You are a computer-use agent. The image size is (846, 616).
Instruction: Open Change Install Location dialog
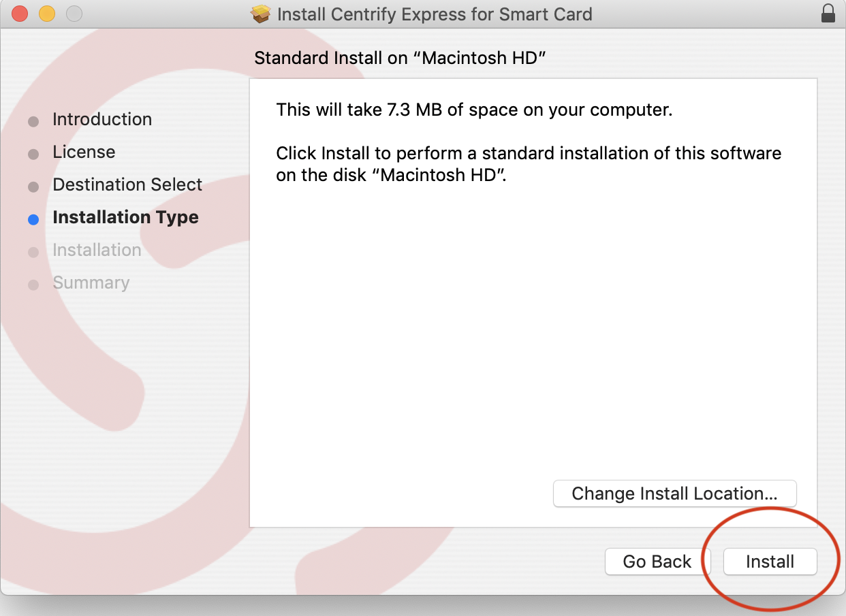click(674, 493)
